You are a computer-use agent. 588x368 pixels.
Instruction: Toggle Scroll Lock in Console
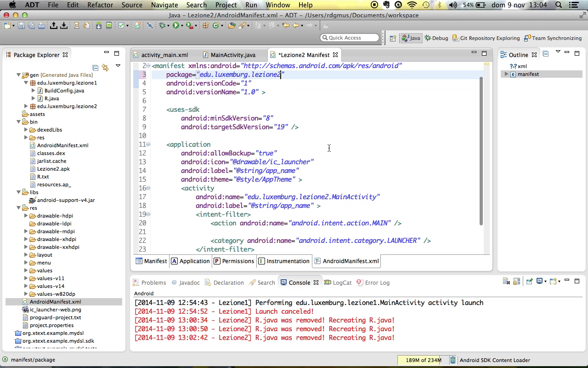516,281
